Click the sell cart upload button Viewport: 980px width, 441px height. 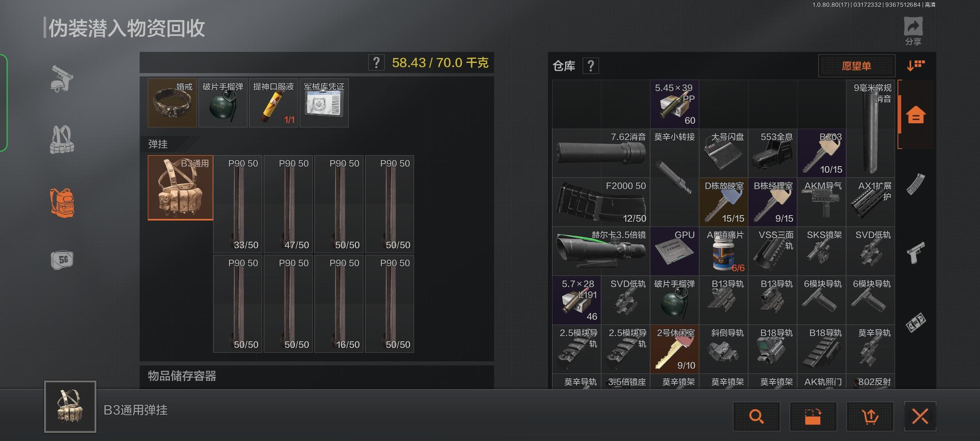click(870, 416)
